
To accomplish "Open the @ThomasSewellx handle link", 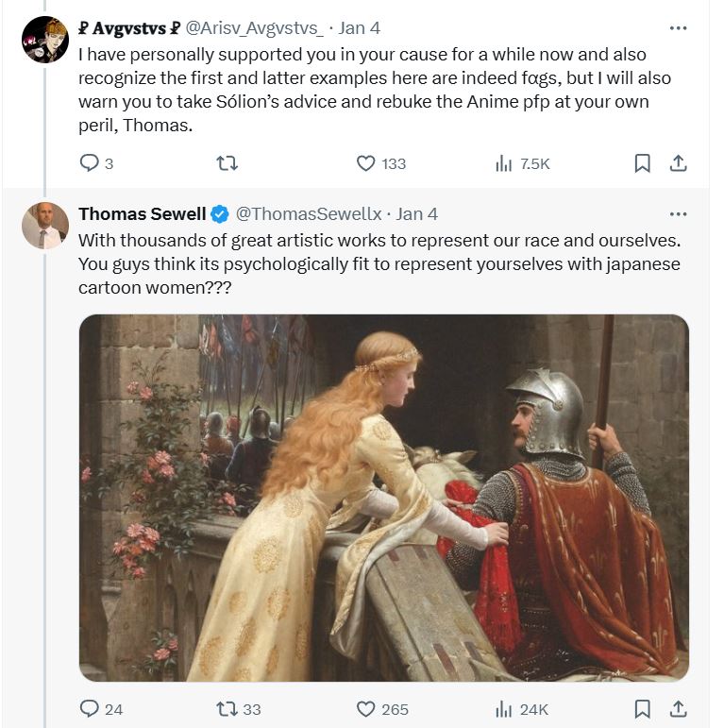I will (309, 214).
